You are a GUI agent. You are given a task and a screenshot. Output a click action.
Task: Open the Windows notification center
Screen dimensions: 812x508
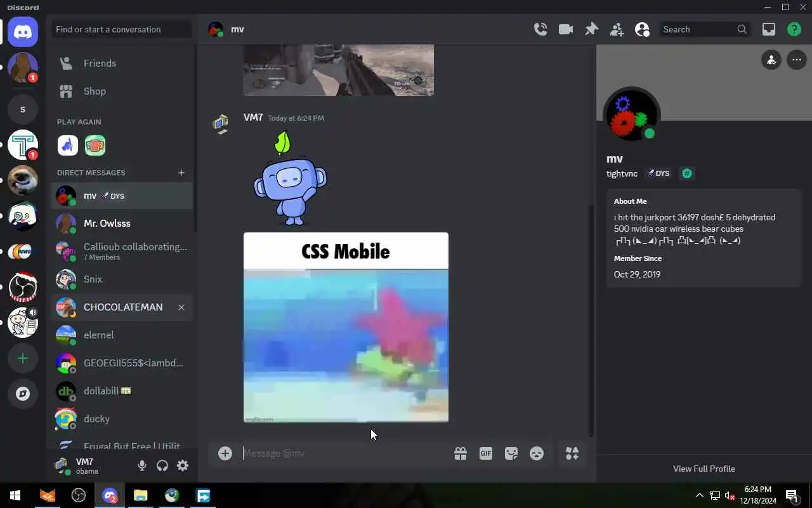(x=792, y=495)
